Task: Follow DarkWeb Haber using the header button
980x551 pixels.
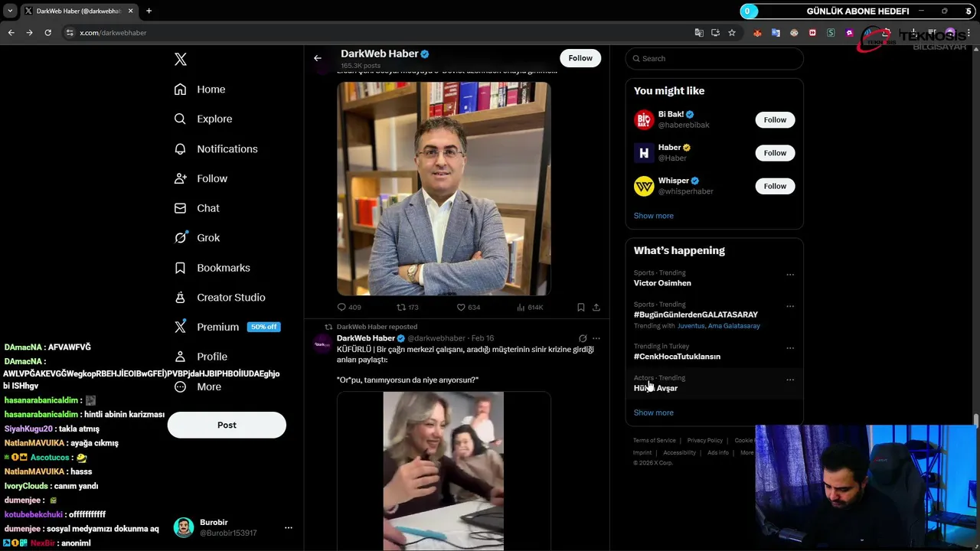Action: pos(580,58)
